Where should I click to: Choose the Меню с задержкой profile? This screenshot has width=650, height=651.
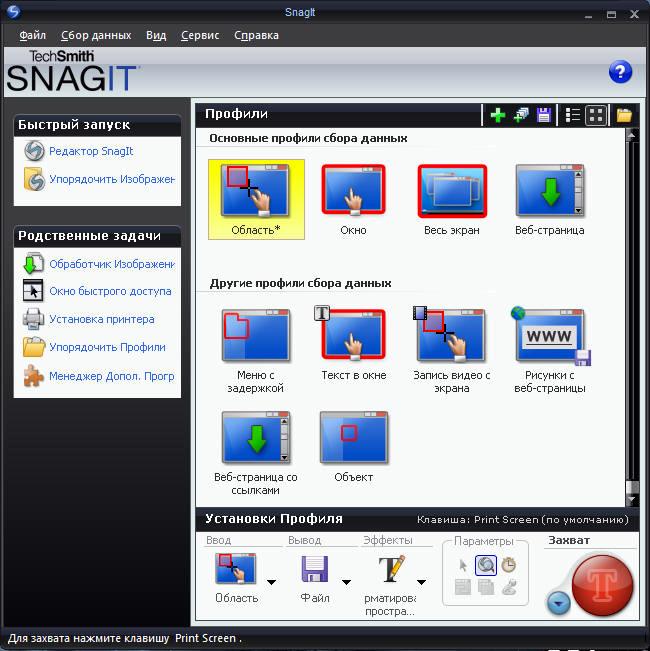click(x=256, y=351)
